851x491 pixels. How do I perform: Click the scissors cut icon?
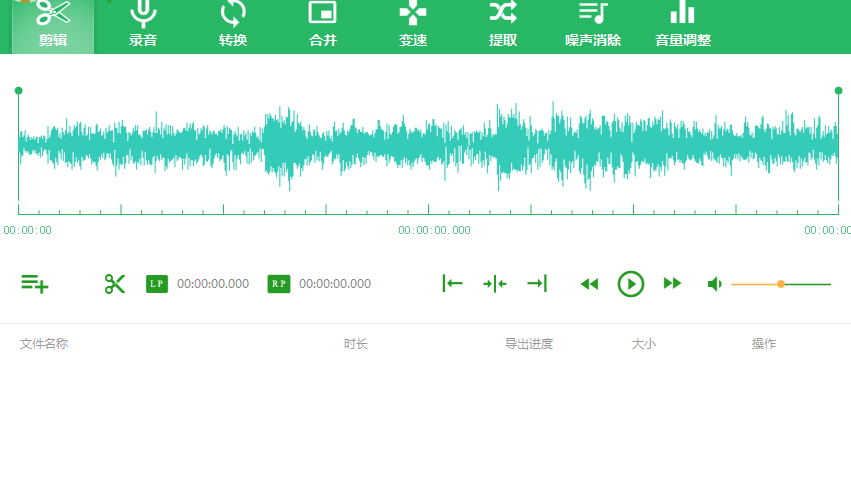coord(115,284)
